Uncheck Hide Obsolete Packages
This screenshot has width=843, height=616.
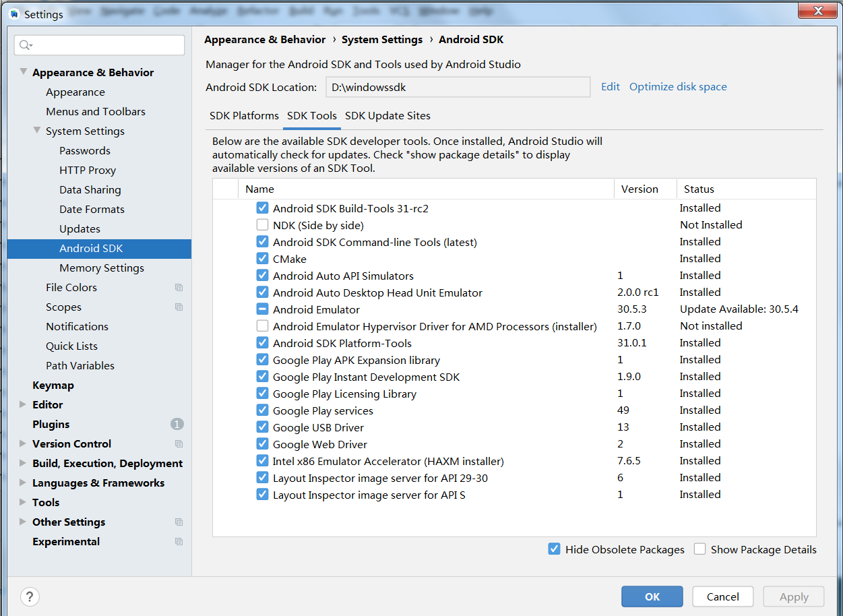(554, 549)
